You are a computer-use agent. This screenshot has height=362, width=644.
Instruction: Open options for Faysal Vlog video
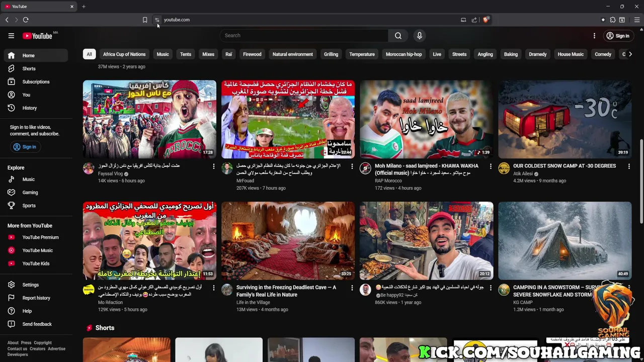(213, 166)
